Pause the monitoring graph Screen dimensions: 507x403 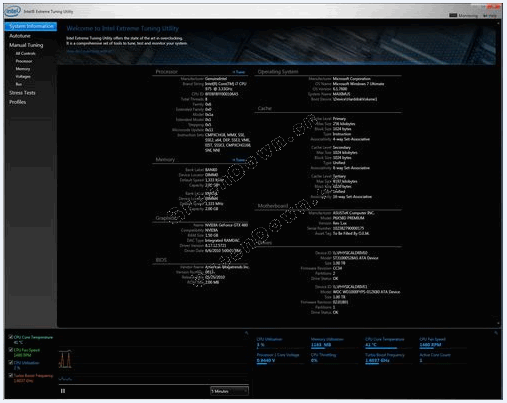pyautogui.click(x=63, y=391)
